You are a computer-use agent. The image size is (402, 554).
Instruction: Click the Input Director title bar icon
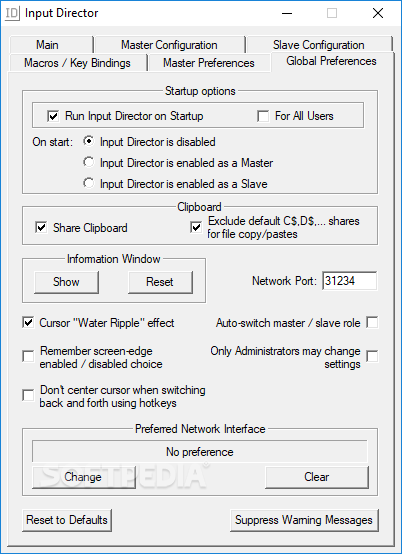pyautogui.click(x=12, y=13)
